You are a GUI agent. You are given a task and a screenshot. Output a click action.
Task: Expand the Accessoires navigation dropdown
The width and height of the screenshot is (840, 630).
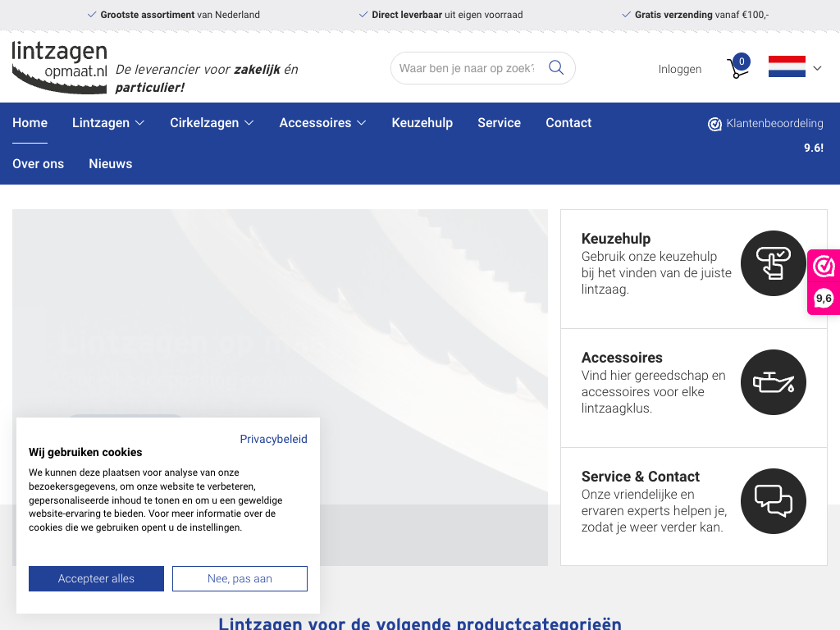[322, 123]
